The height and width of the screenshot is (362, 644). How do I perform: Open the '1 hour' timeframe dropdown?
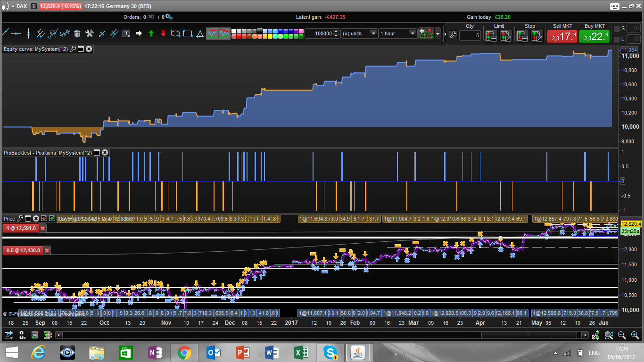(x=413, y=33)
